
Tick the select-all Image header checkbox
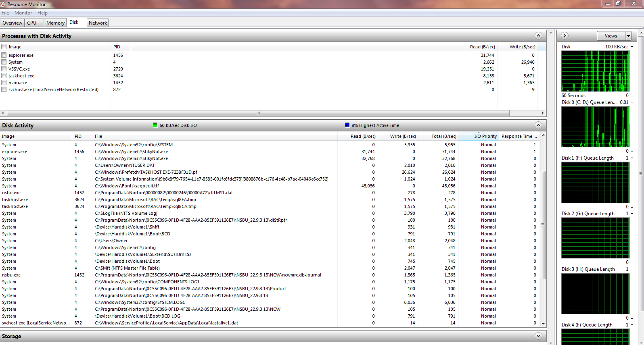point(4,47)
